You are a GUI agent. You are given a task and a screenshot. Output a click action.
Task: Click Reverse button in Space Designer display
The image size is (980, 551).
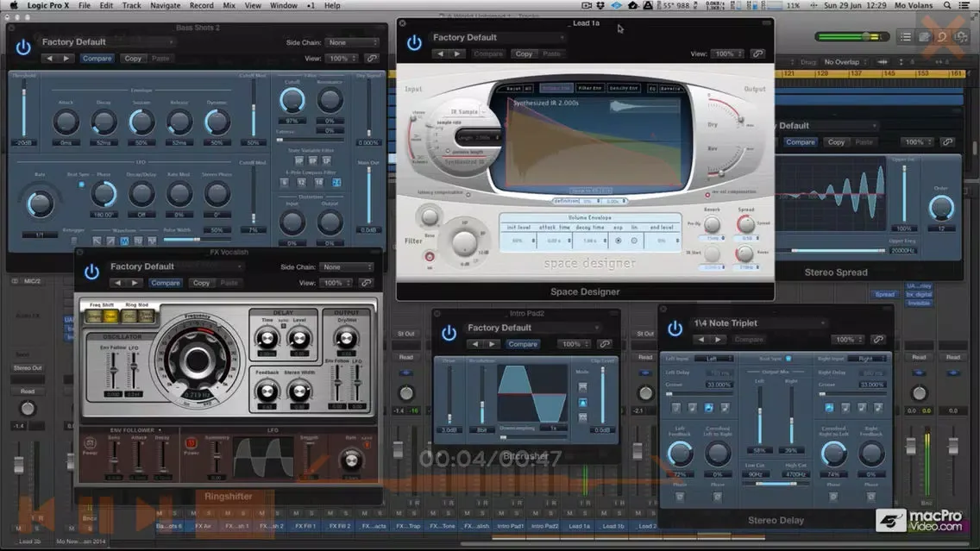pyautogui.click(x=670, y=89)
